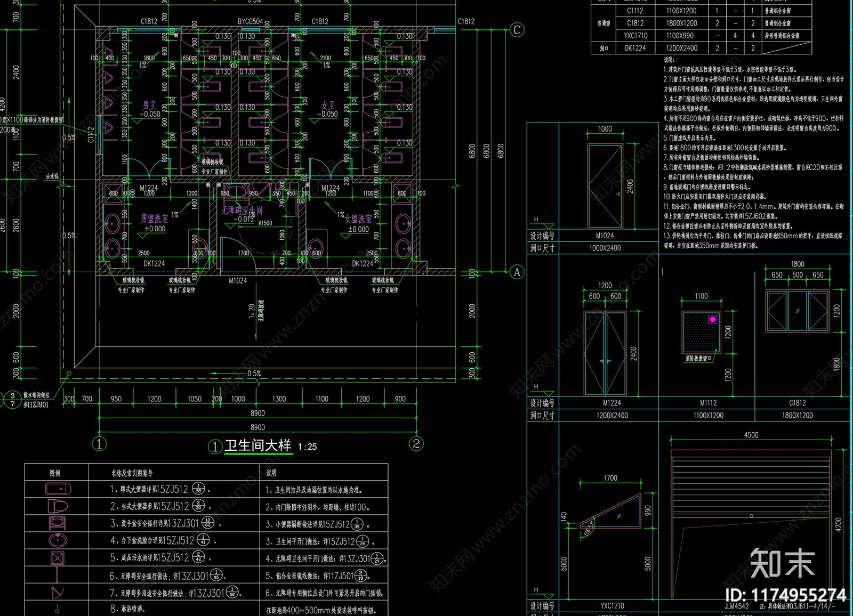Select the seated toilet legend symbol
The image size is (853, 616).
tap(58, 506)
